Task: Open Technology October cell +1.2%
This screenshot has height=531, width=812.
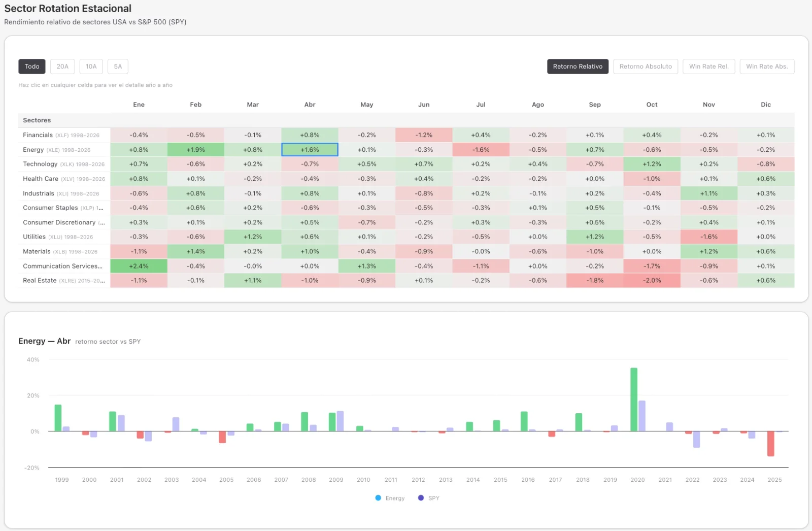Action: [652, 164]
